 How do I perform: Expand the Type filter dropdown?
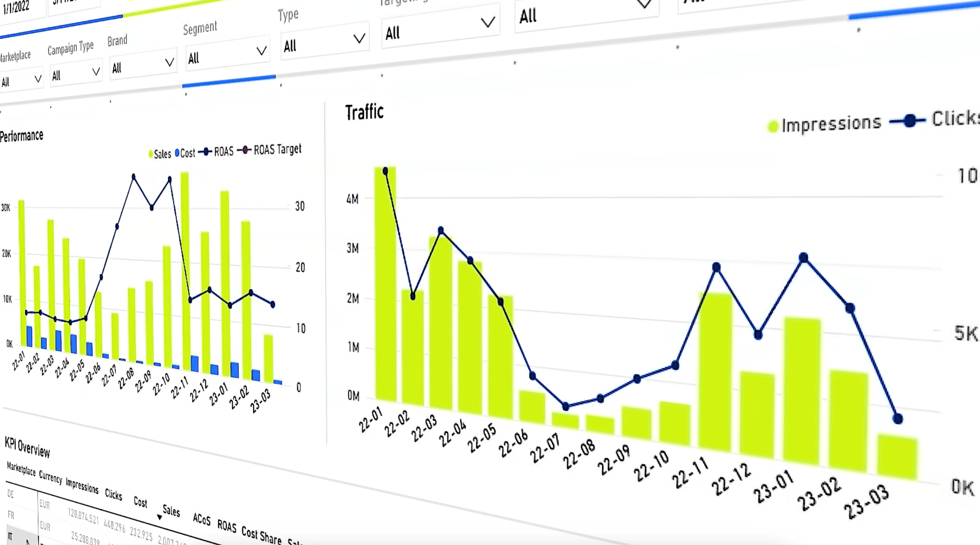pyautogui.click(x=324, y=42)
